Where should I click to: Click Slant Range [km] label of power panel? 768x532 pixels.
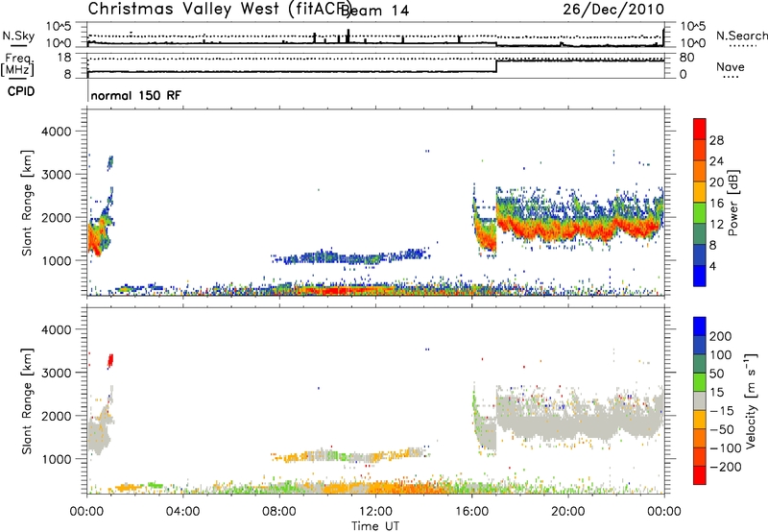click(x=27, y=203)
